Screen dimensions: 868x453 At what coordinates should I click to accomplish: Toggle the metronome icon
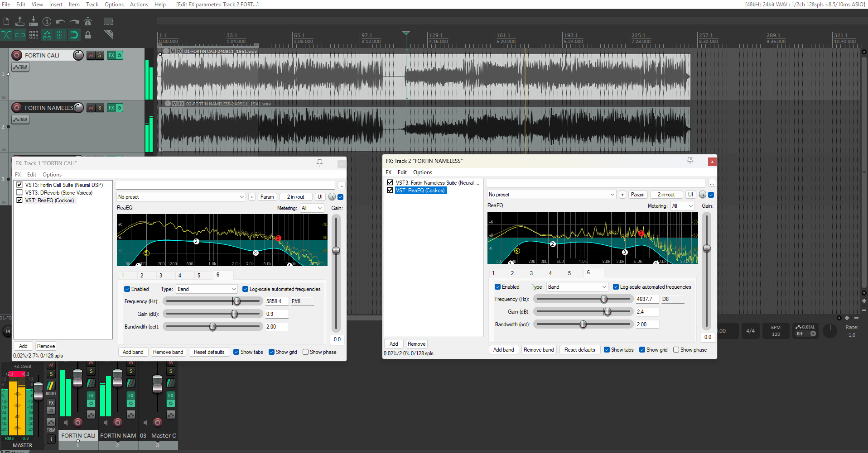point(88,21)
